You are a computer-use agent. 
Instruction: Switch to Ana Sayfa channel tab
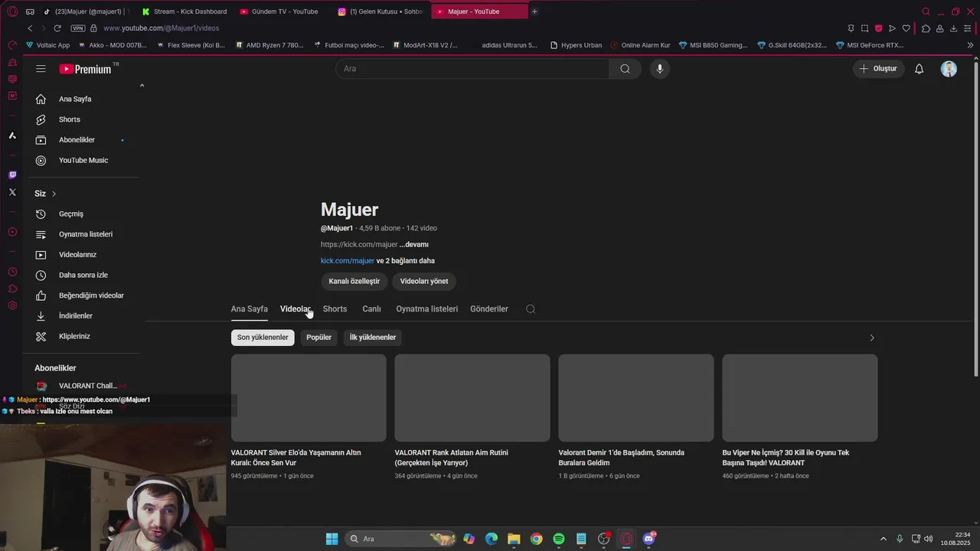pos(250,309)
